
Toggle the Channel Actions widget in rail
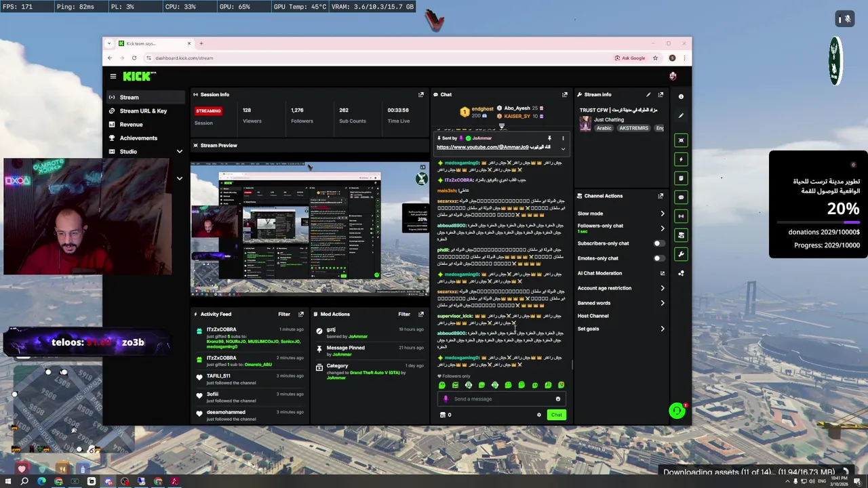(681, 235)
